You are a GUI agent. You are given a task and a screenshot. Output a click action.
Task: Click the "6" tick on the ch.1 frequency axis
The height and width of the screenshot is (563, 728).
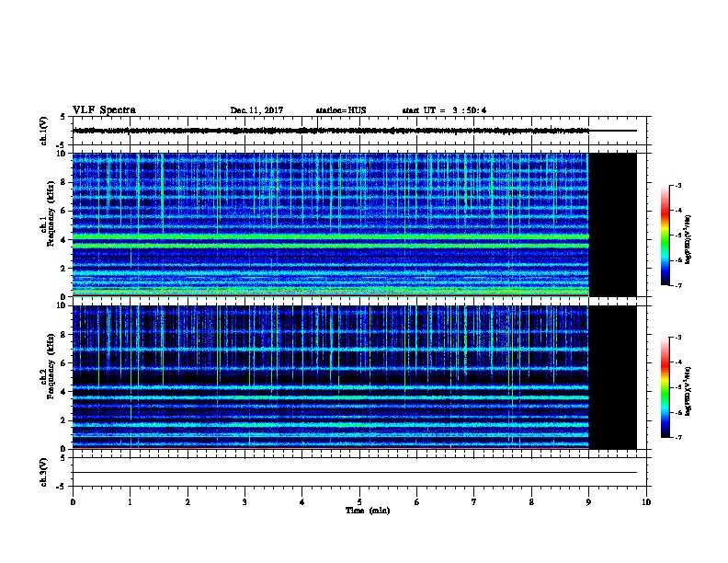coord(64,211)
